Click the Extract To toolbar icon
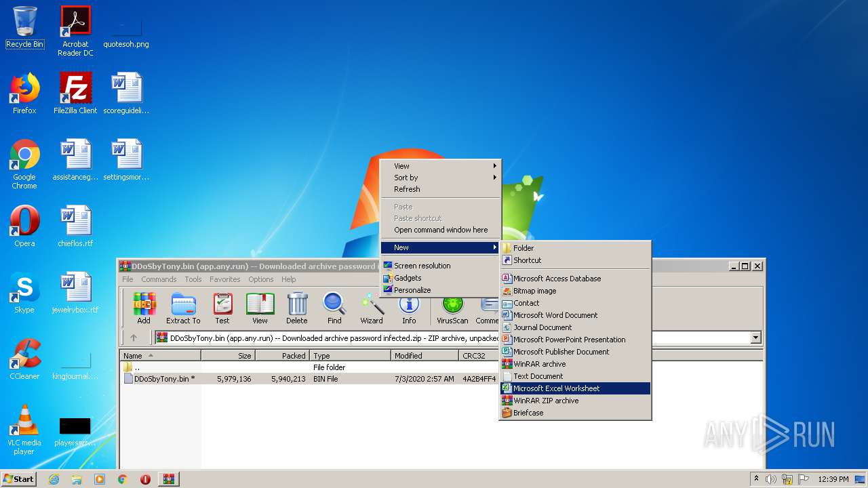Viewport: 868px width, 488px height. (183, 308)
